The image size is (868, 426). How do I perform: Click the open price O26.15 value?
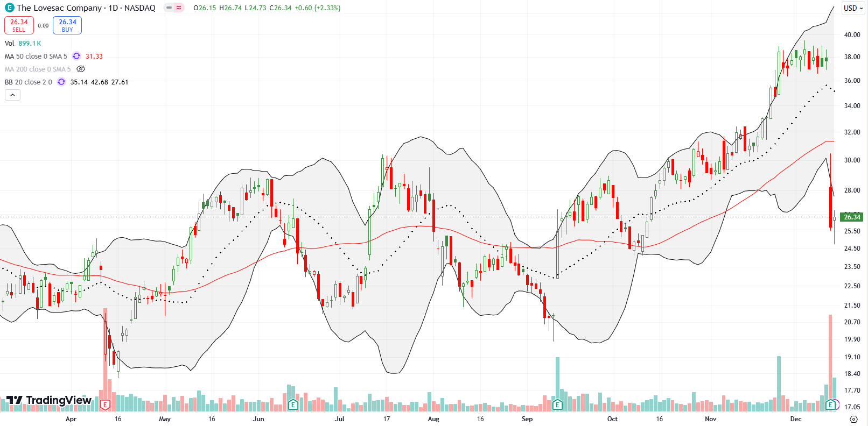click(205, 8)
